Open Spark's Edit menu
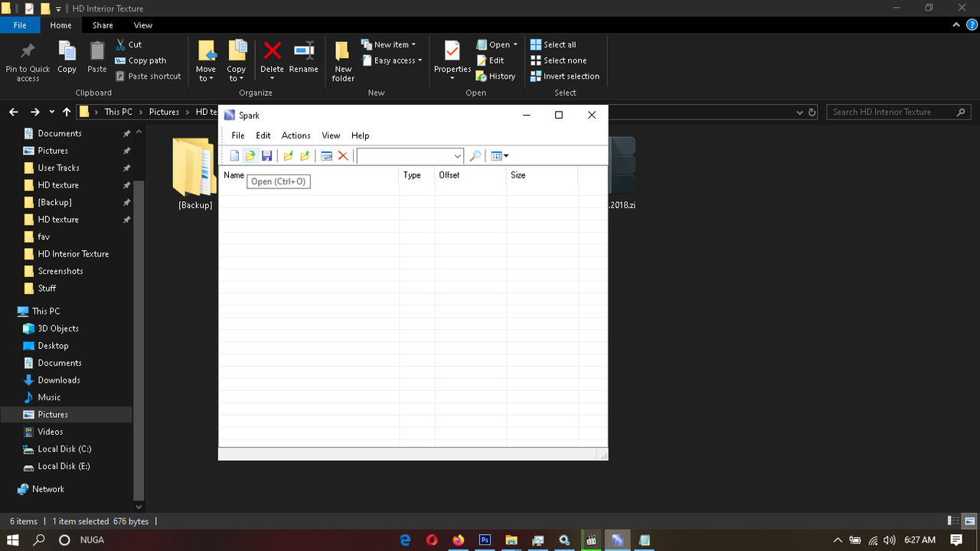 (x=263, y=135)
